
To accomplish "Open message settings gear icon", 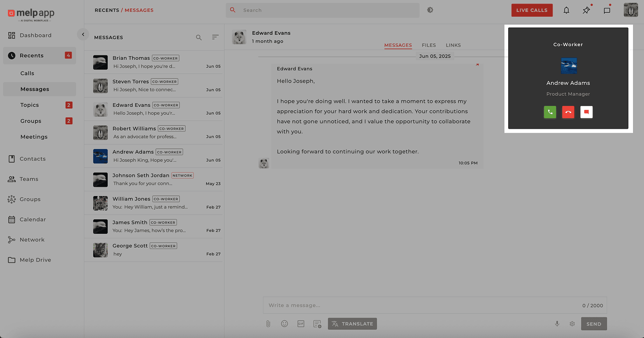I will point(572,324).
